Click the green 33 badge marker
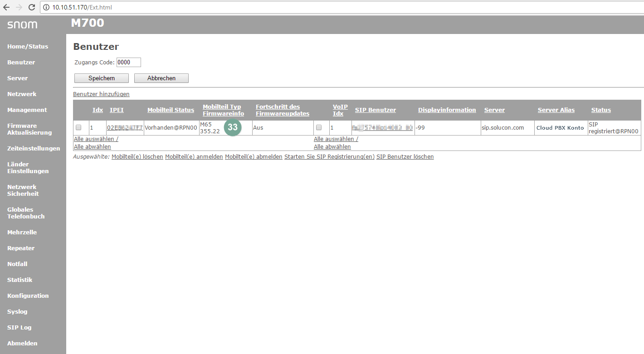Image resolution: width=644 pixels, height=354 pixels. [233, 127]
